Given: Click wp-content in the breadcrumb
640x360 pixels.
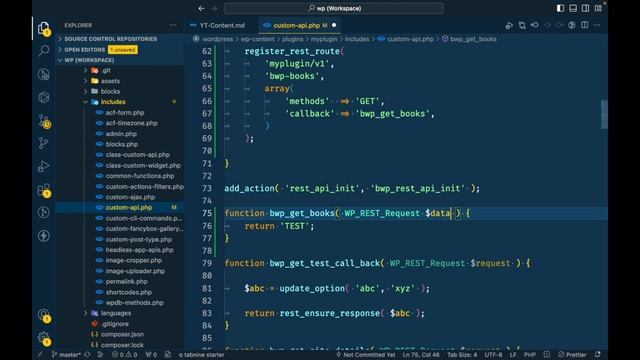Looking at the screenshot, I should [x=258, y=39].
